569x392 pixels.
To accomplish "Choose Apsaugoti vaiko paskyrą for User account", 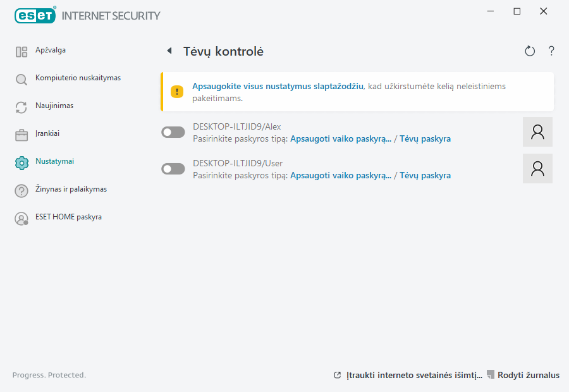I will point(340,175).
